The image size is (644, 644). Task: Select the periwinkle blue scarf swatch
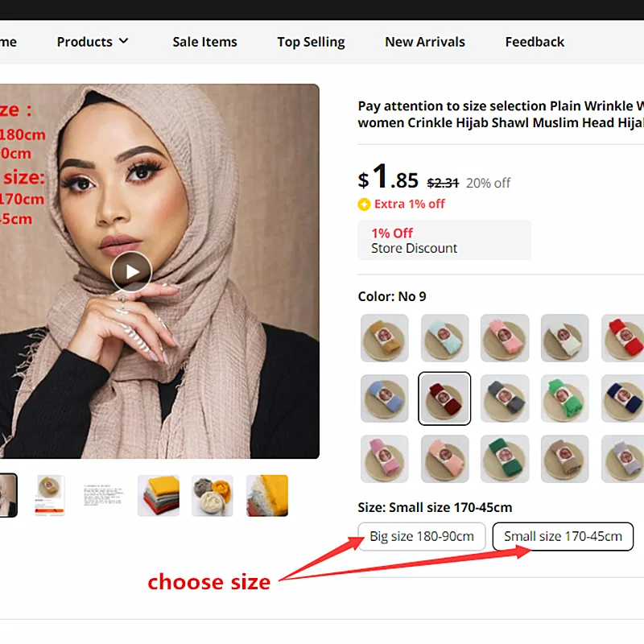[385, 398]
